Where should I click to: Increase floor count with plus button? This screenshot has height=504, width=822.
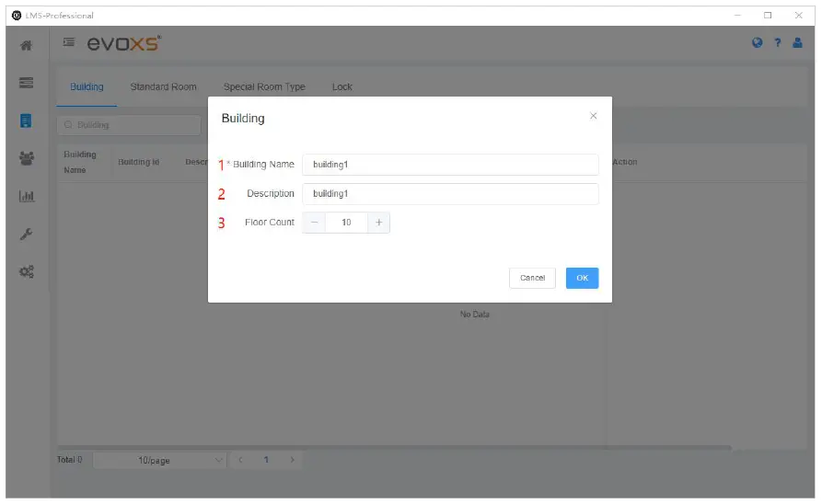pyautogui.click(x=378, y=223)
